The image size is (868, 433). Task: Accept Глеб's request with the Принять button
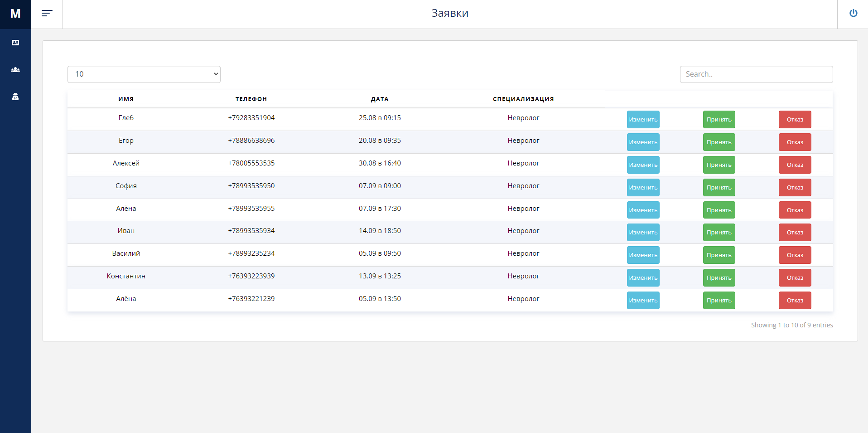click(x=719, y=119)
